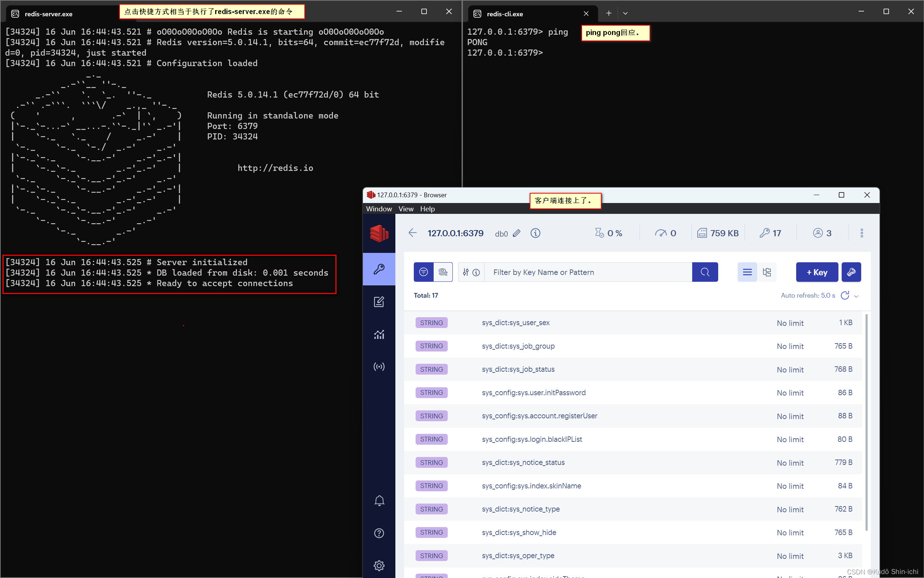The height and width of the screenshot is (578, 924).
Task: Expand the Auto refresh interval dropdown
Action: (x=858, y=296)
